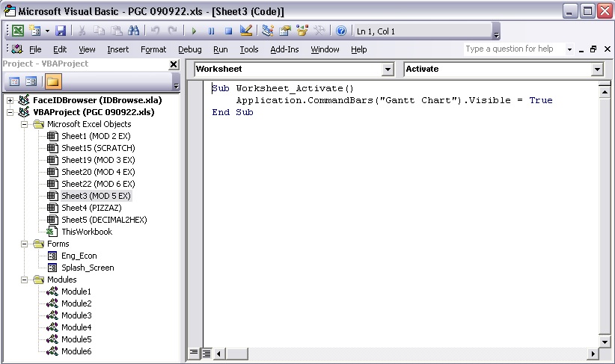Collapse the VBAProject (PGC 090922.xls) node
The width and height of the screenshot is (615, 364).
[x=10, y=112]
